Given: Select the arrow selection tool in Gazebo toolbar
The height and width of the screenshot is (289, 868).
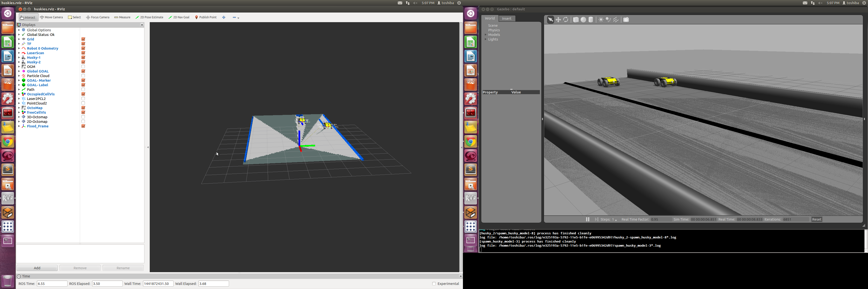Looking at the screenshot, I should (x=550, y=20).
